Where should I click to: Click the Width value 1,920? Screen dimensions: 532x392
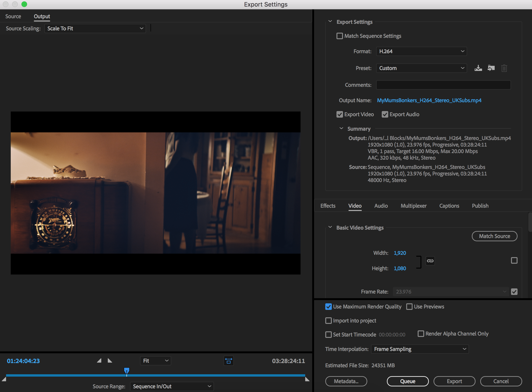[400, 253]
